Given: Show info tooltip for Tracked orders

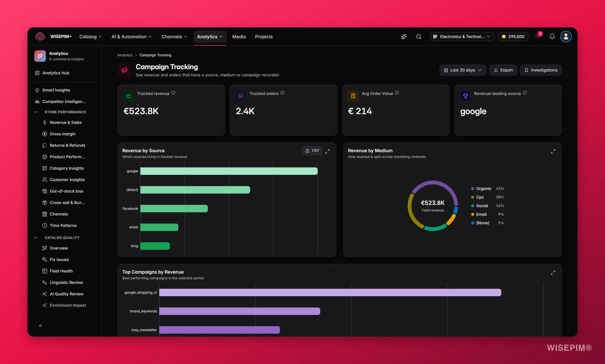Looking at the screenshot, I should click(x=282, y=93).
